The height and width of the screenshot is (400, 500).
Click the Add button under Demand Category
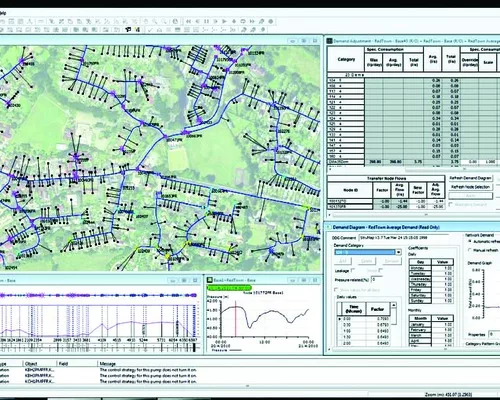point(343,261)
